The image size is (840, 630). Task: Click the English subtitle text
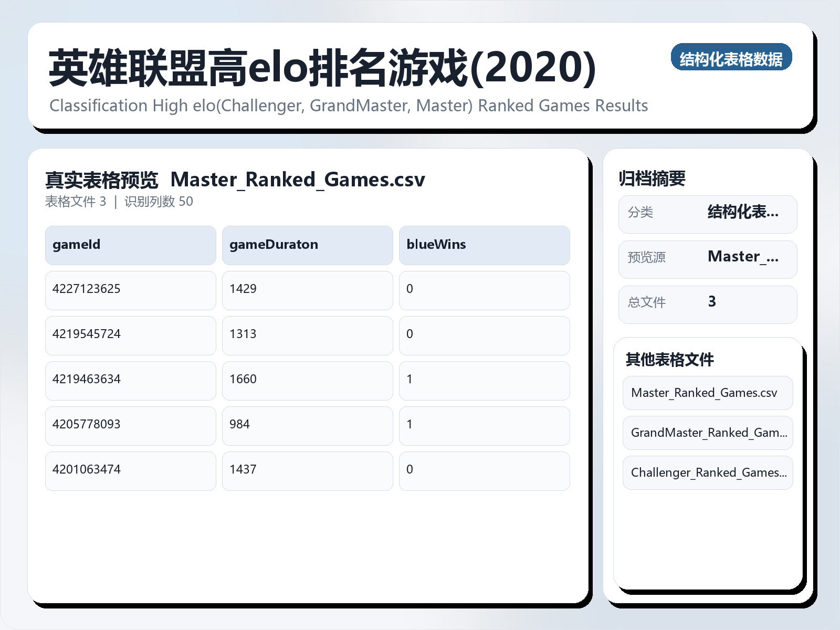(x=348, y=106)
